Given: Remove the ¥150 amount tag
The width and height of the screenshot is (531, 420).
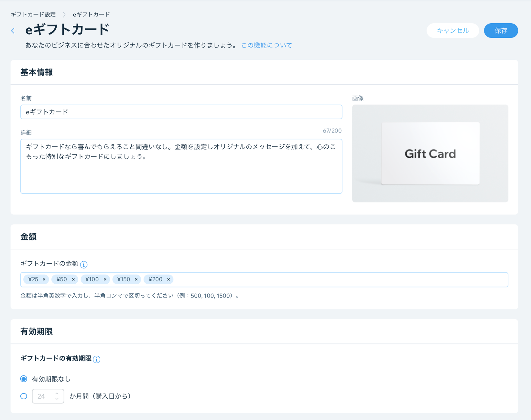Looking at the screenshot, I should coord(136,279).
